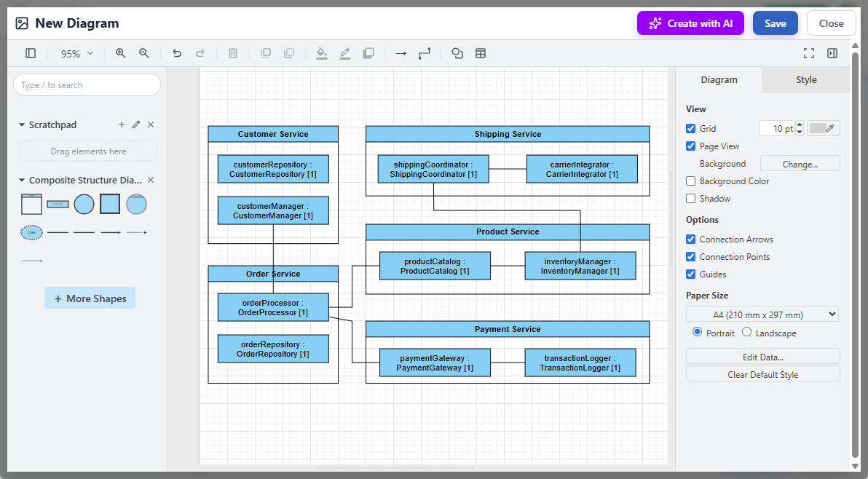868x479 pixels.
Task: Toggle the left format panel visibility icon
Action: click(x=30, y=53)
